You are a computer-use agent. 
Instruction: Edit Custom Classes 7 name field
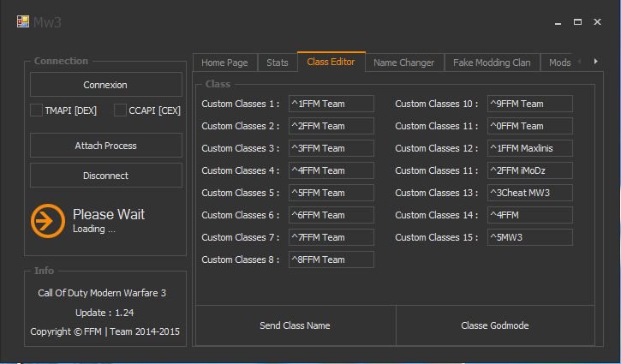pyautogui.click(x=331, y=237)
